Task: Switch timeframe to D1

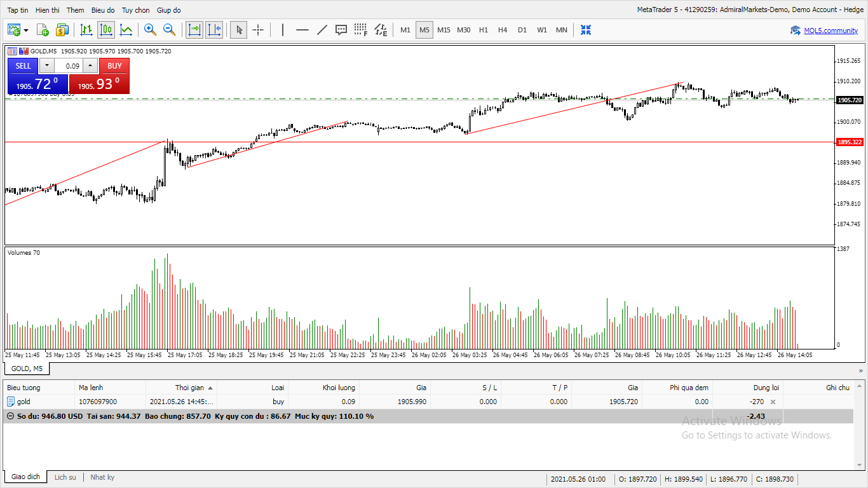Action: pyautogui.click(x=522, y=30)
